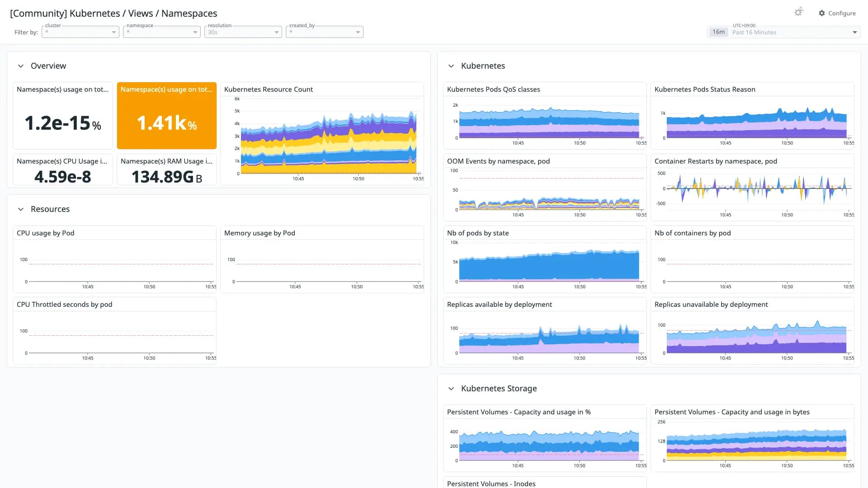Click the Overview section heading
The height and width of the screenshot is (488, 868).
[x=48, y=66]
